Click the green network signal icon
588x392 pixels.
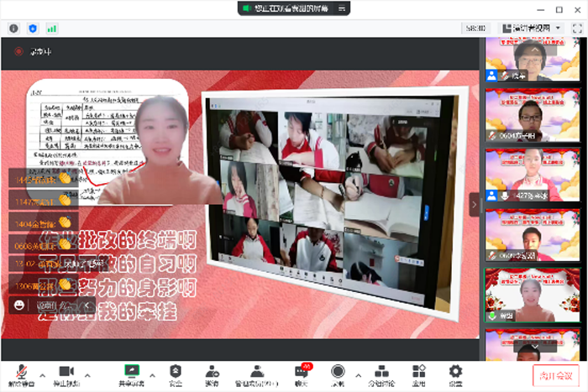(52, 29)
